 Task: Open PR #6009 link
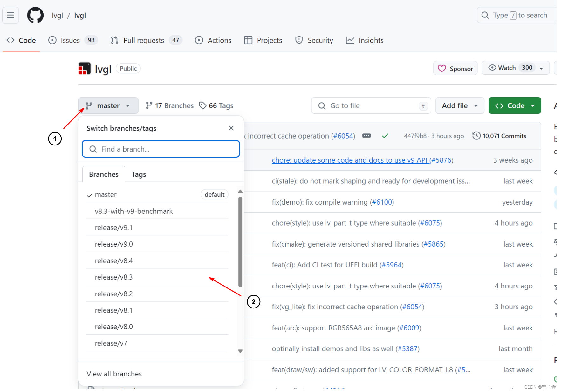(x=409, y=328)
